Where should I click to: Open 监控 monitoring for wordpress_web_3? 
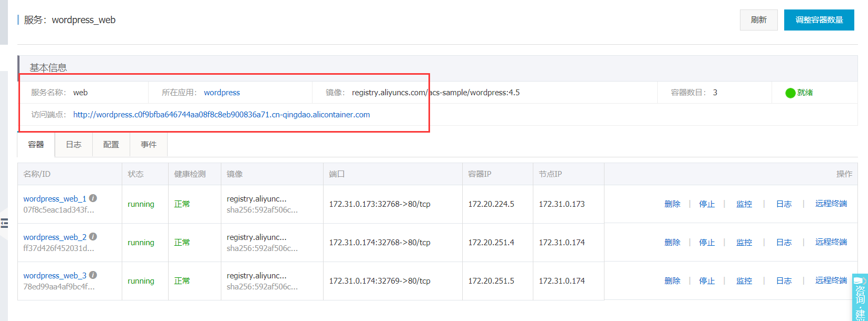click(x=744, y=281)
